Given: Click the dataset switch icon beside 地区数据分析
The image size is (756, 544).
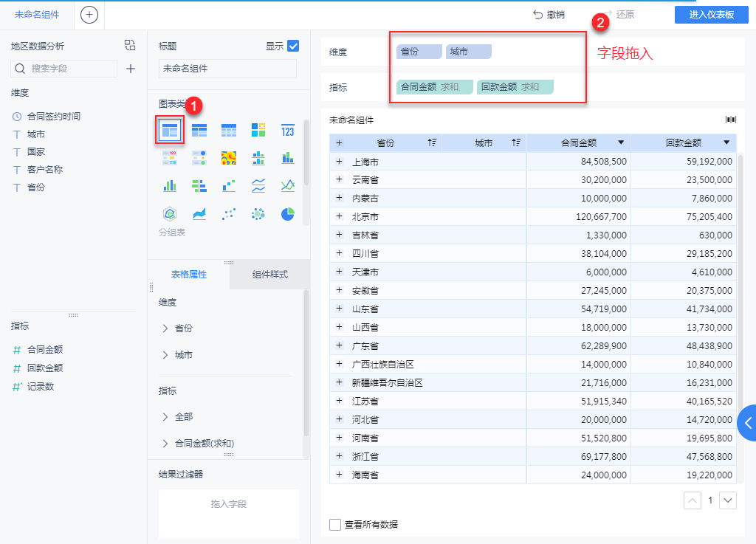Looking at the screenshot, I should click(x=130, y=45).
